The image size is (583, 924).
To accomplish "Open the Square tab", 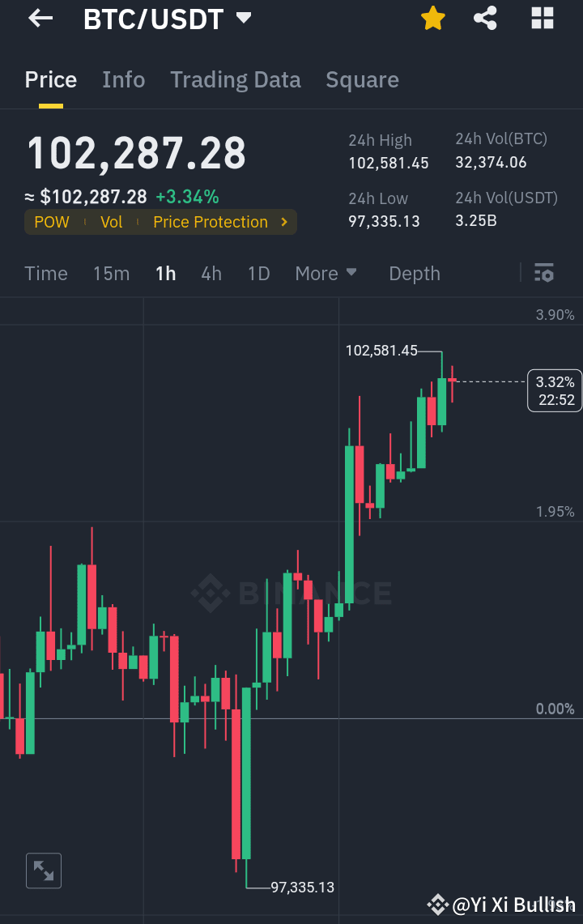I will (x=362, y=79).
